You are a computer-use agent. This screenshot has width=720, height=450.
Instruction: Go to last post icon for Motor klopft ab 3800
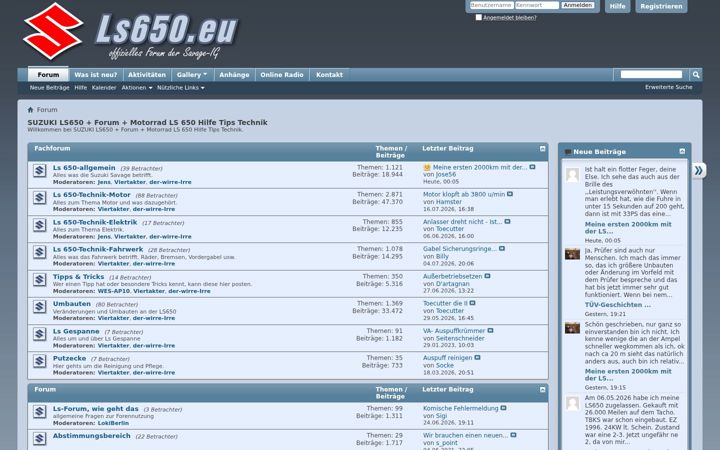point(510,194)
